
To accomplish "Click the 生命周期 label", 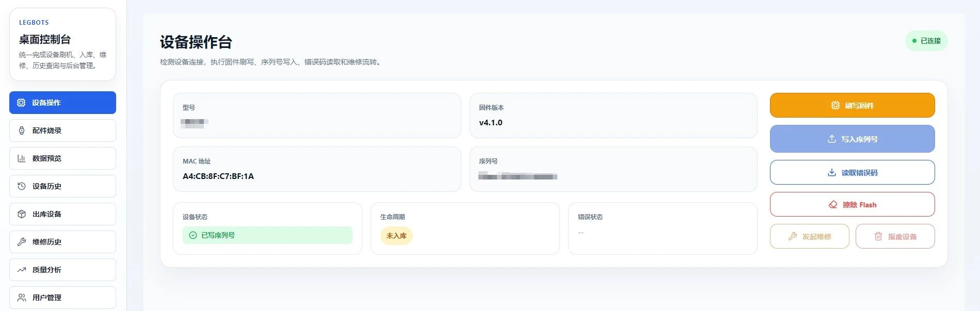I will point(393,217).
